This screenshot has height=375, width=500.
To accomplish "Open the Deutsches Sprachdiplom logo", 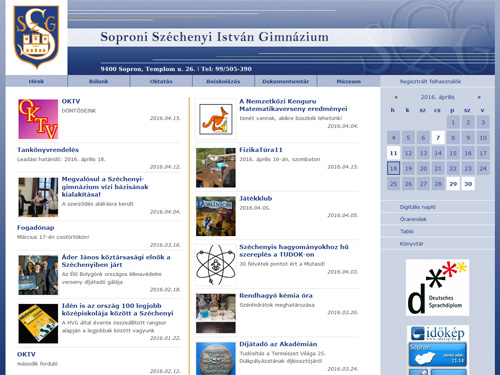I will (437, 287).
